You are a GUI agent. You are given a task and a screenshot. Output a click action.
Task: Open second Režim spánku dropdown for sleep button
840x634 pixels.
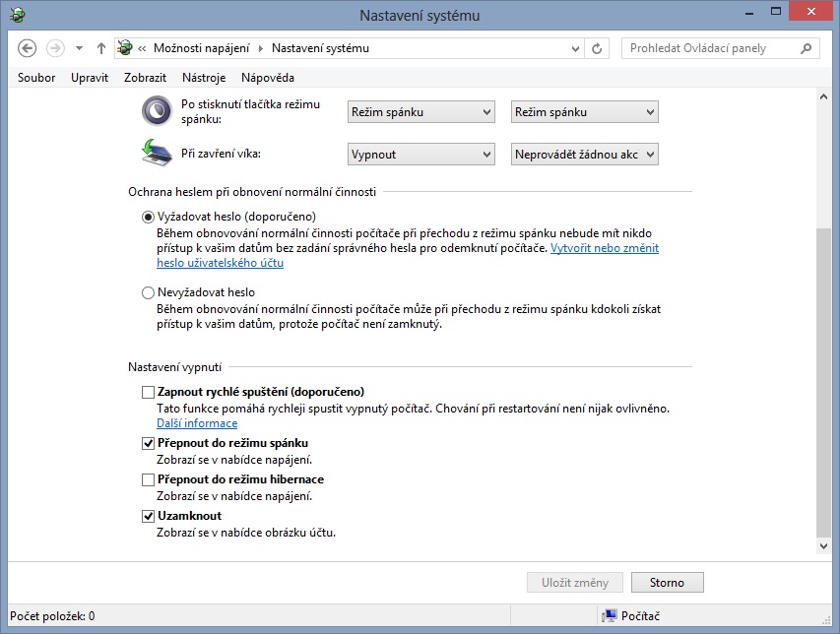click(585, 112)
